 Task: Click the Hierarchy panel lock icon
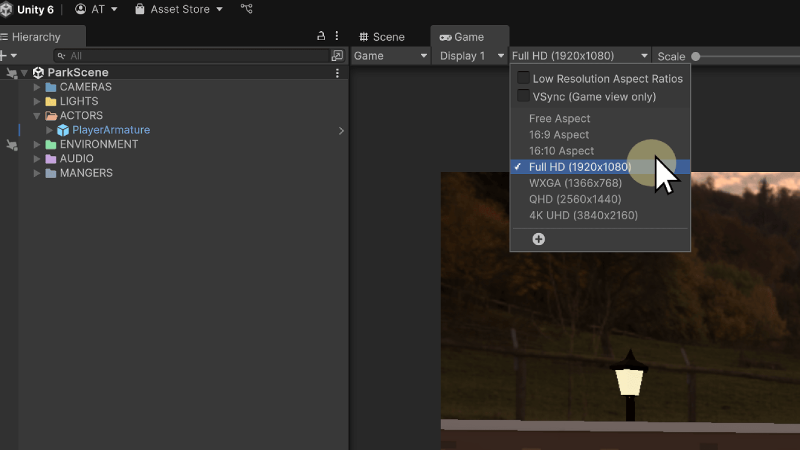tap(321, 35)
